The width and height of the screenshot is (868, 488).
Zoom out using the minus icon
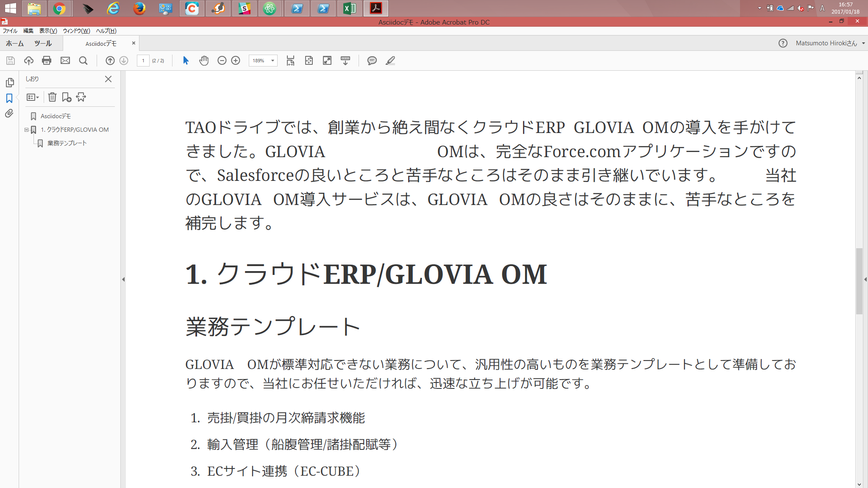click(222, 61)
